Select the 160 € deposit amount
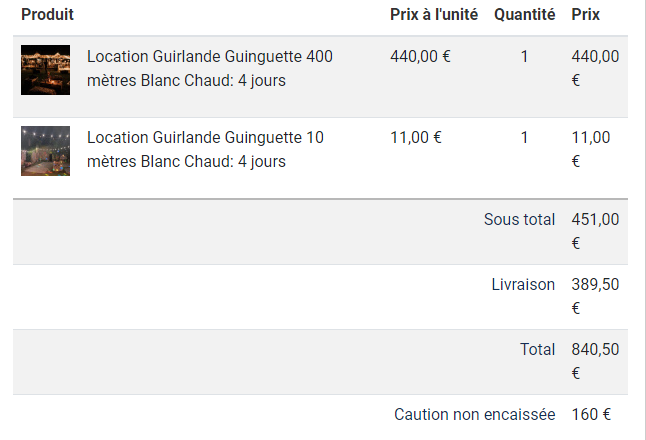The height and width of the screenshot is (440, 646). (591, 414)
